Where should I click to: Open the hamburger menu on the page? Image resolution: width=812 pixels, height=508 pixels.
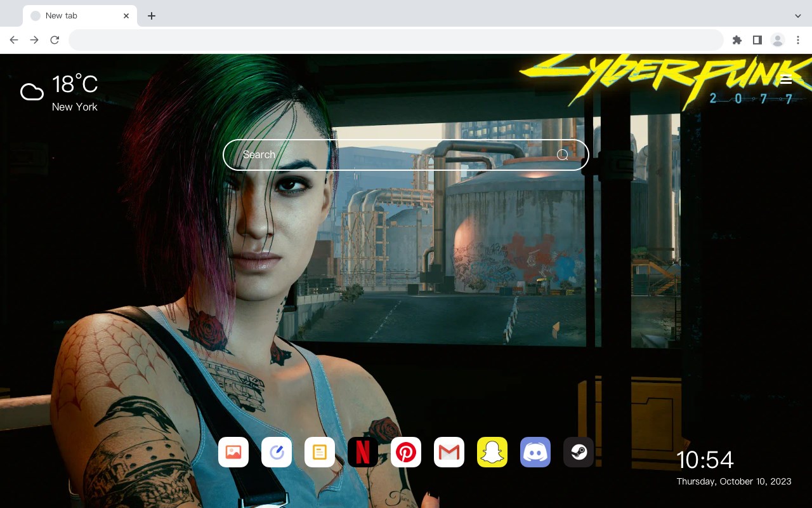click(786, 79)
